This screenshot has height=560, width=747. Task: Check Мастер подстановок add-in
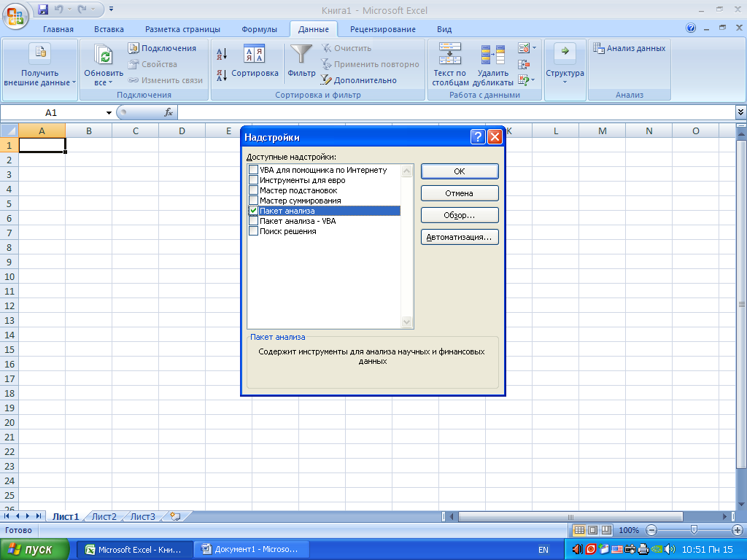253,190
